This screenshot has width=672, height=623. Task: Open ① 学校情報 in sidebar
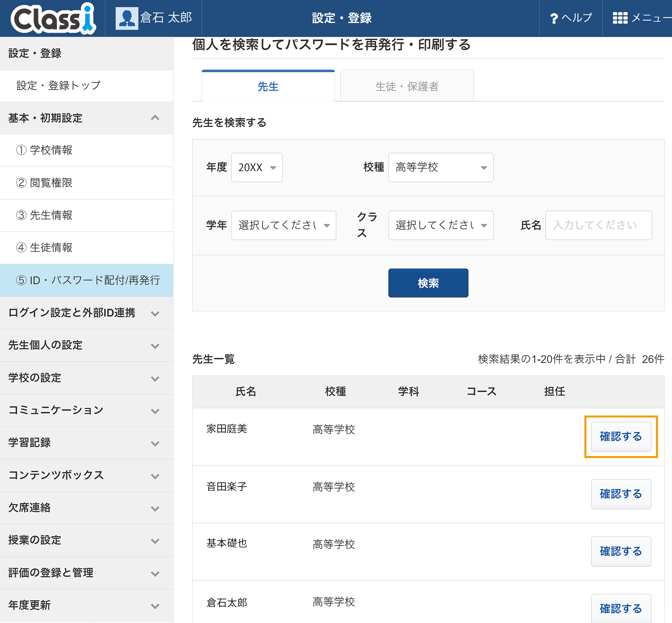coord(87,150)
